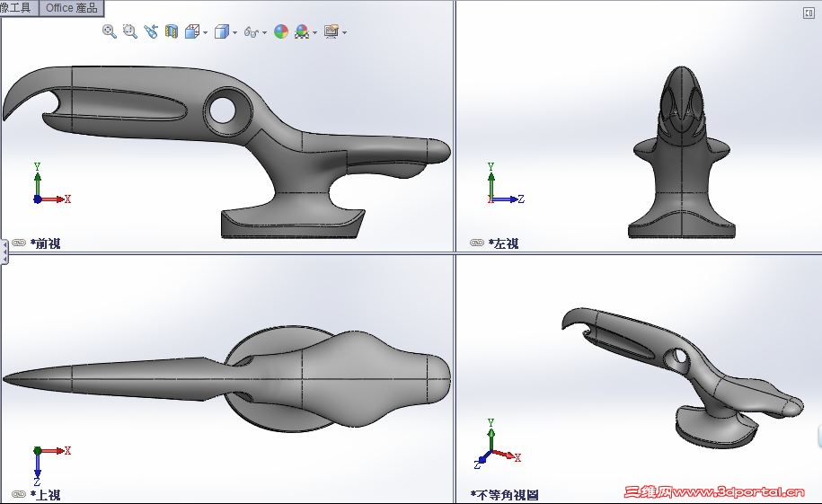
Task: Open the Display Style dropdown arrow
Action: pos(234,32)
